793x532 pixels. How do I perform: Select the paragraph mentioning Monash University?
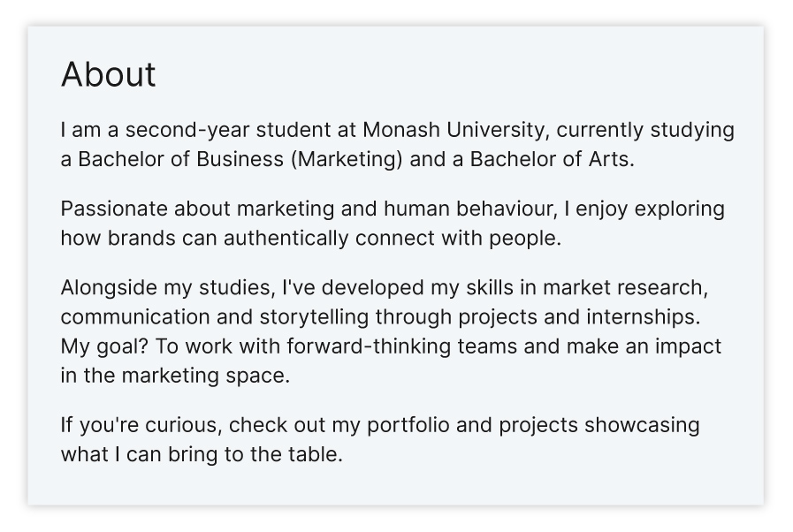pos(398,144)
